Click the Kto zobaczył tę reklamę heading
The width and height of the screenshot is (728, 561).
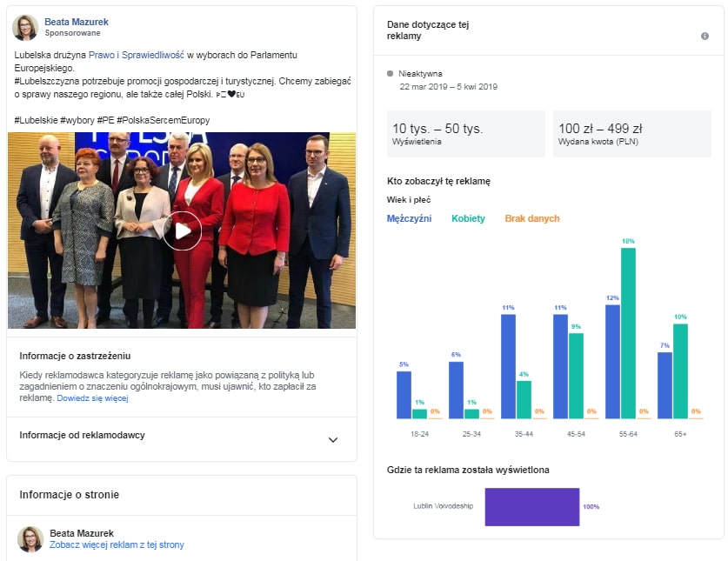pos(438,181)
